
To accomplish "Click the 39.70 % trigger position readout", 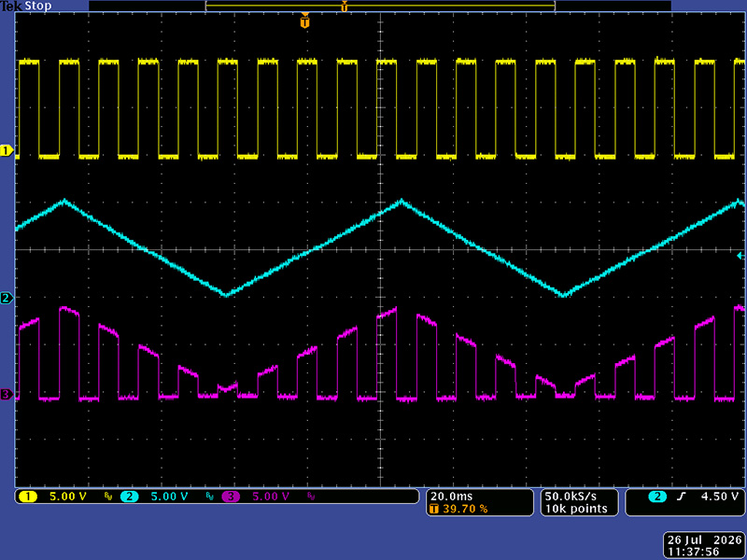I will click(x=465, y=509).
